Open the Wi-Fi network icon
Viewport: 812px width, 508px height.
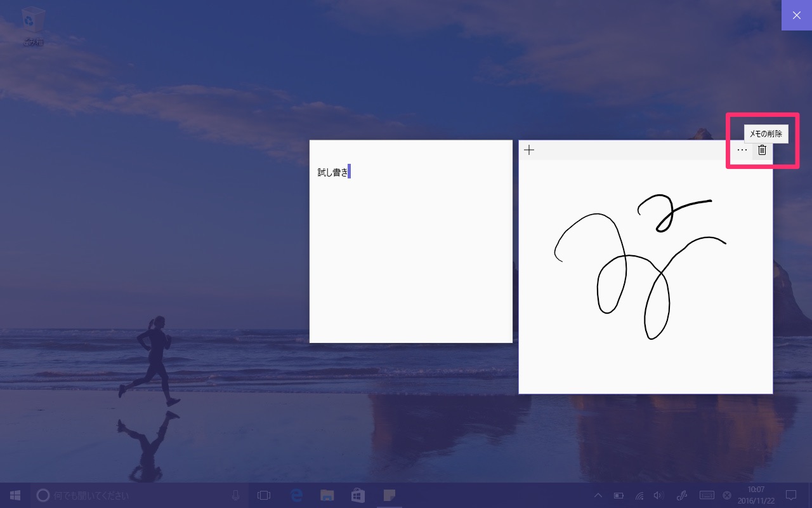point(639,495)
